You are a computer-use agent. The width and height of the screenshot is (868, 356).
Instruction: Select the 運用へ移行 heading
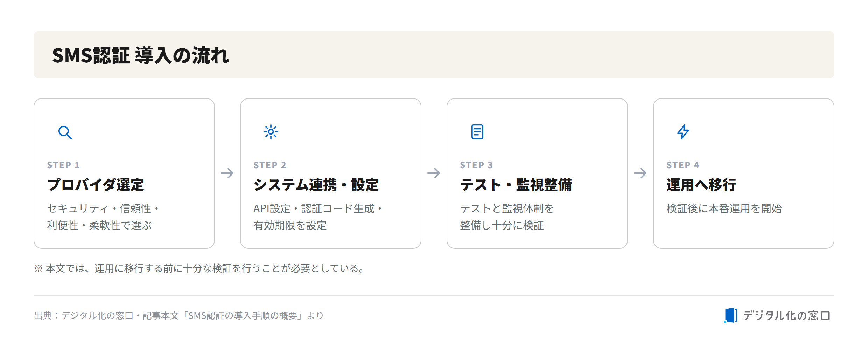(701, 185)
